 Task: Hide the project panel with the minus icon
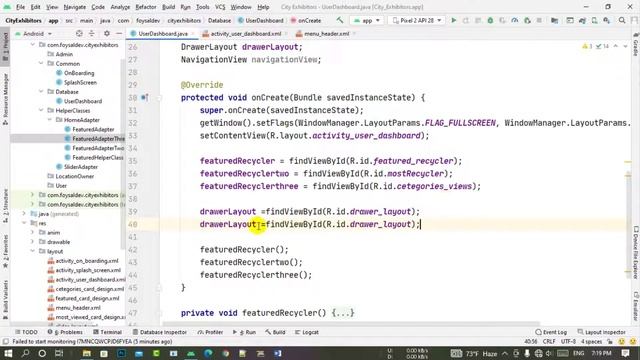[x=119, y=33]
